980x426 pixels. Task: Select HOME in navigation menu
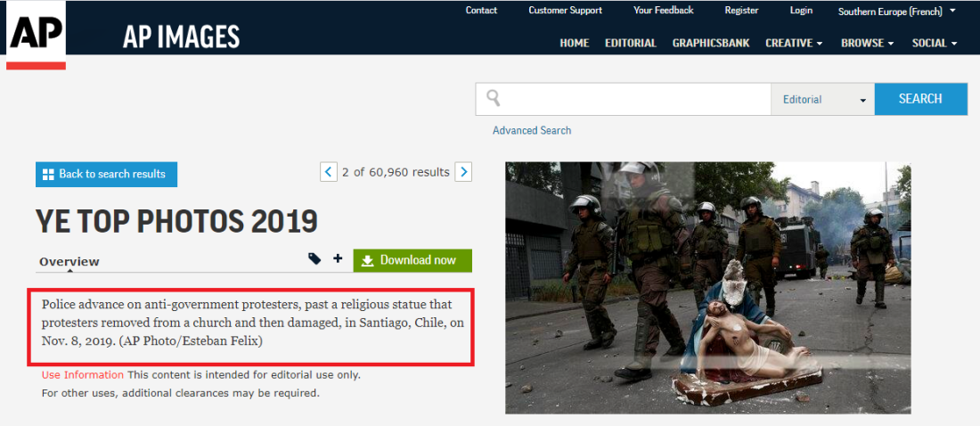coord(575,43)
